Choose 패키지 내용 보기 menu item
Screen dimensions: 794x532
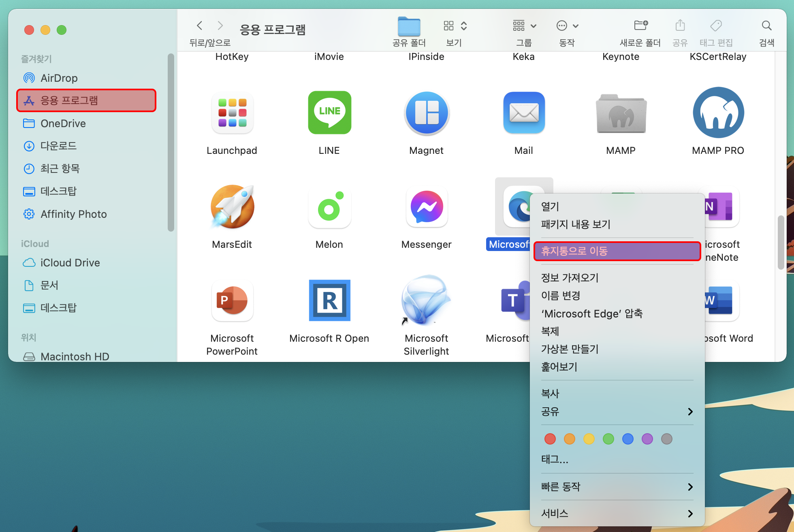(617, 224)
